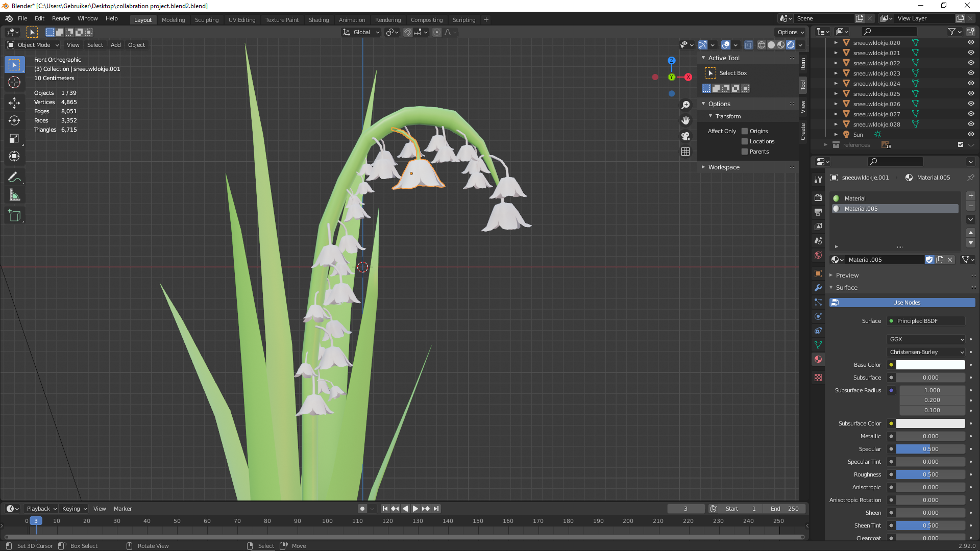Select the Add Cube tool
The image size is (980, 551).
(x=14, y=216)
